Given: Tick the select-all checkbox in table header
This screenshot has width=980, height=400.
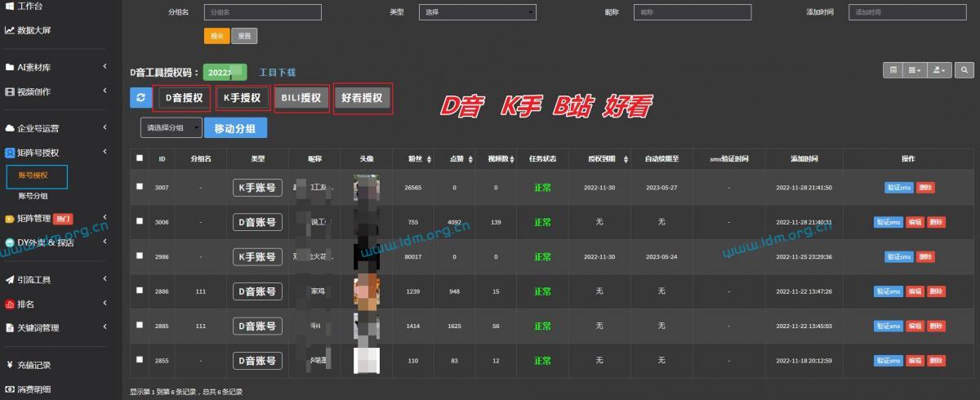Looking at the screenshot, I should tap(140, 158).
